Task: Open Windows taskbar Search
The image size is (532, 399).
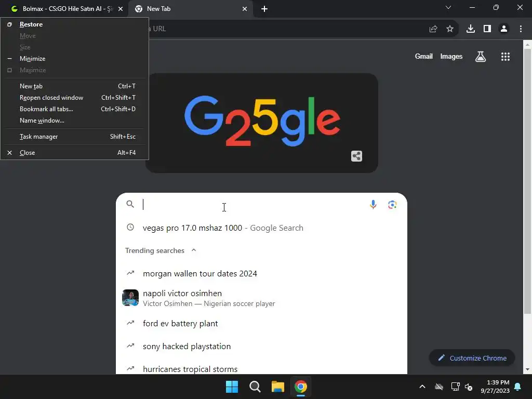Action: tap(255, 387)
